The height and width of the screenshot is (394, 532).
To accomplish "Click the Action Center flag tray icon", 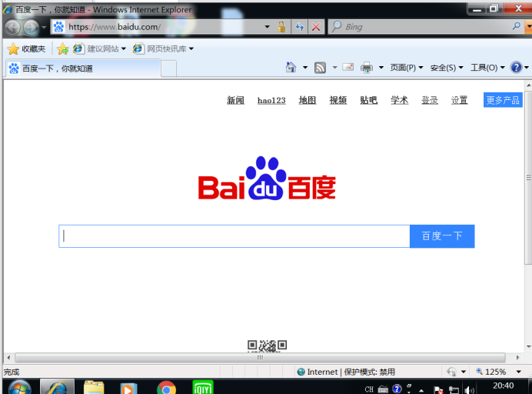I will (438, 390).
